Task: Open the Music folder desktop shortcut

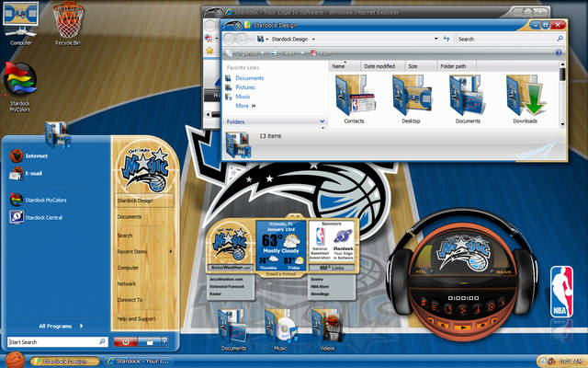Action: [x=280, y=328]
